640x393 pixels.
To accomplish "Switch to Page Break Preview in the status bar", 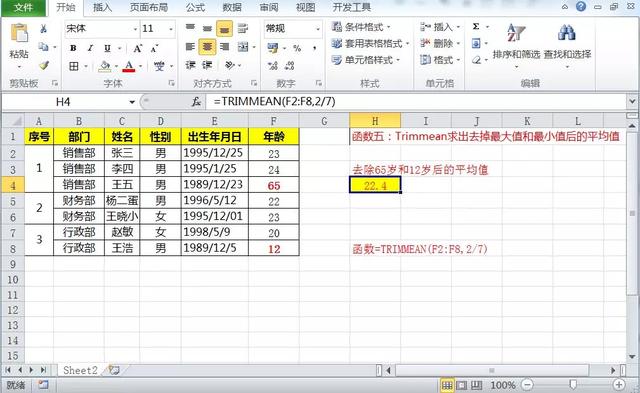I will point(476,385).
